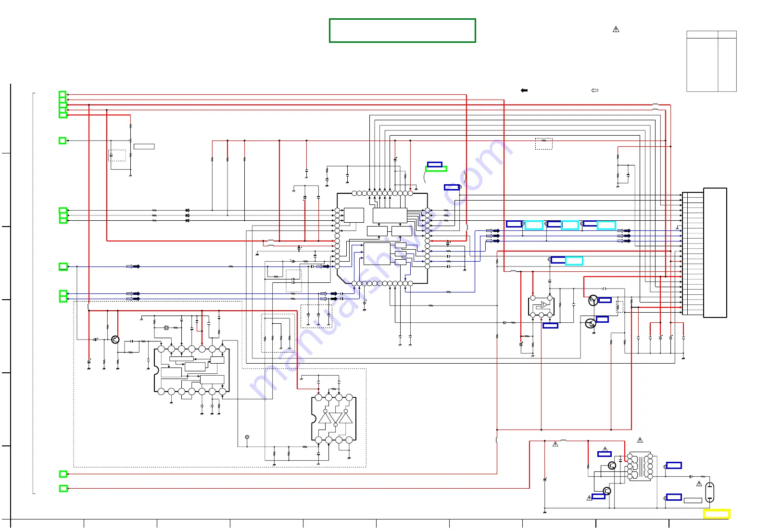
Task: Click the 8-pin IC with inverter triangles
Action: pos(334,418)
